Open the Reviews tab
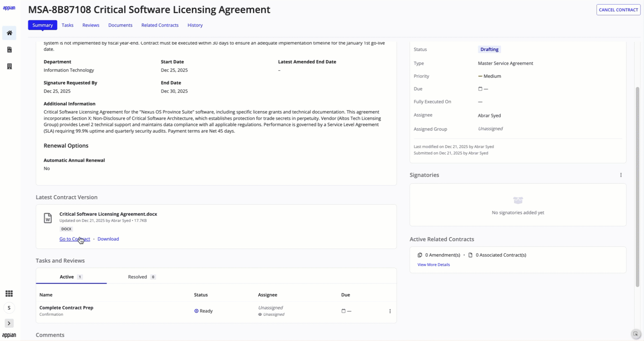The image size is (644, 341). (91, 25)
